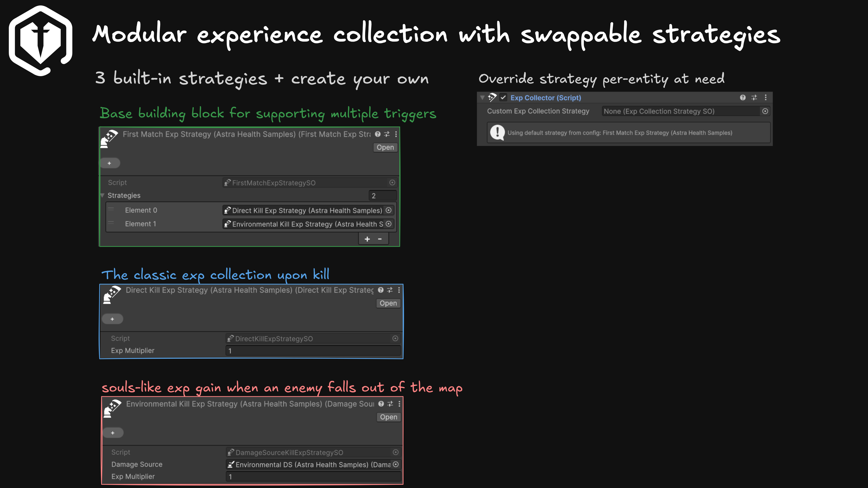Image resolution: width=868 pixels, height=488 pixels.
Task: Click Open on Direct Kill Exp Strategy
Action: pos(388,303)
